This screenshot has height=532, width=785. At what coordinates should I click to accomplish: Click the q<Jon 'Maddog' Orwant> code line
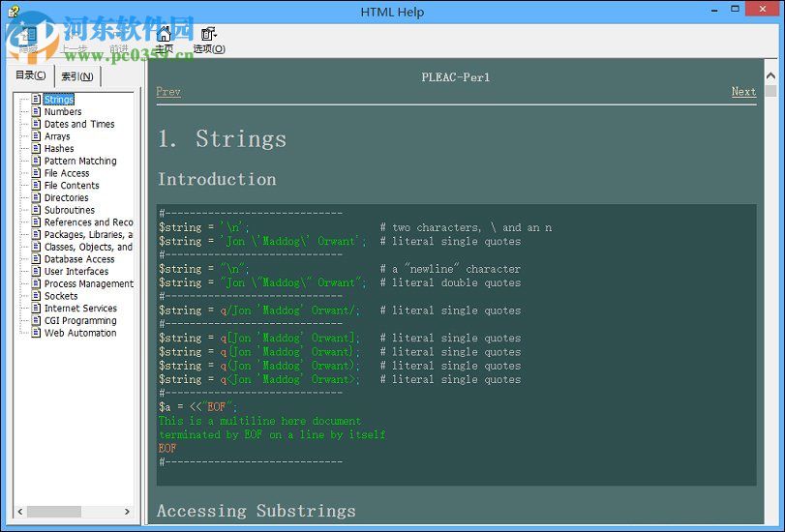coord(259,379)
